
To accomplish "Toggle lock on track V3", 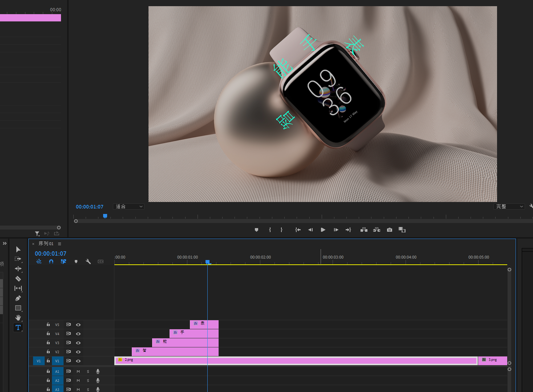I will tap(48, 343).
